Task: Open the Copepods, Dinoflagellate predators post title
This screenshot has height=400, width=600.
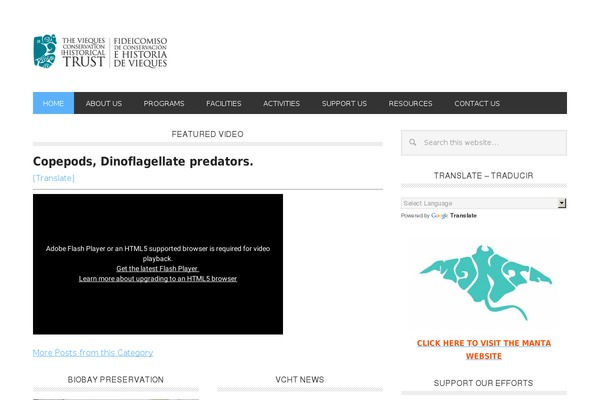Action: 143,162
